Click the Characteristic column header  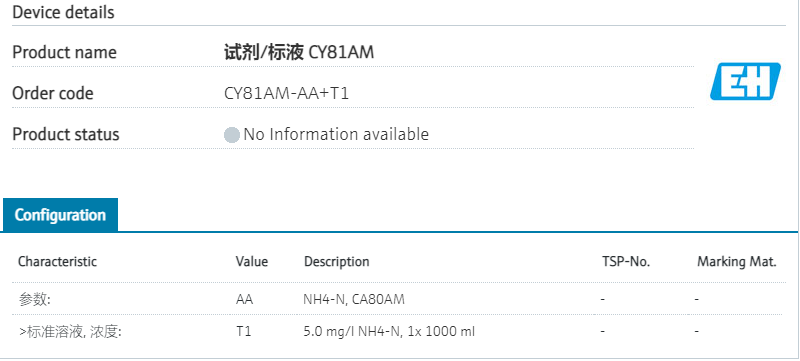coord(57,262)
